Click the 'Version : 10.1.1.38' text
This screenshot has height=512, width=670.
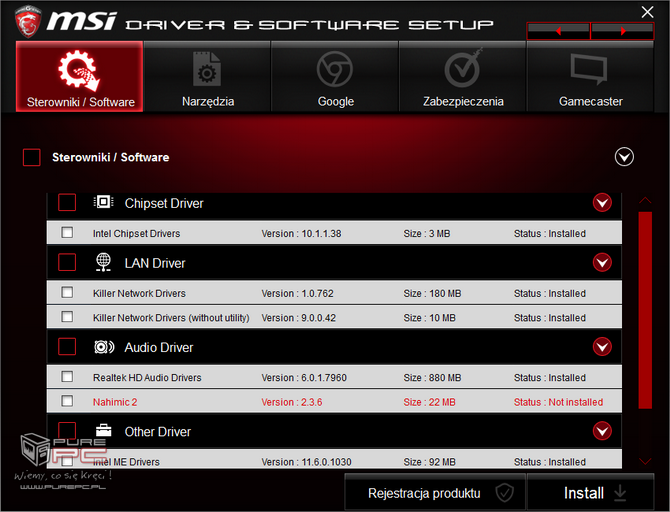pos(301,234)
